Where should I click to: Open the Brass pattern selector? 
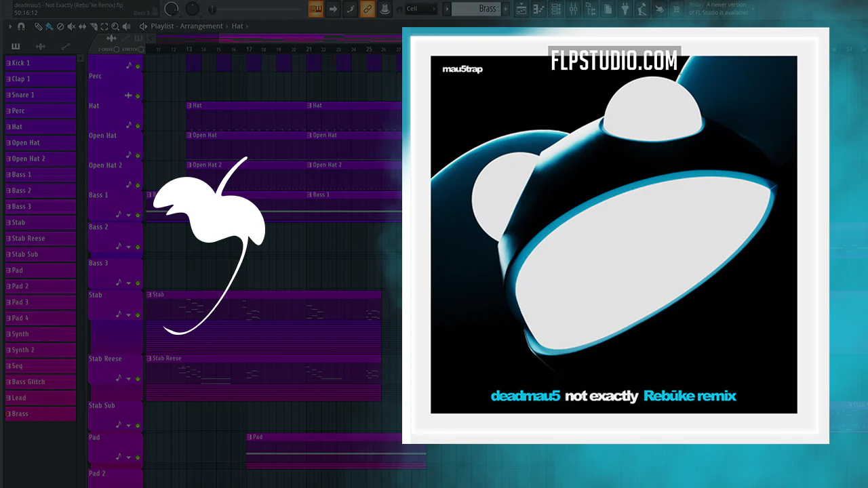(476, 9)
